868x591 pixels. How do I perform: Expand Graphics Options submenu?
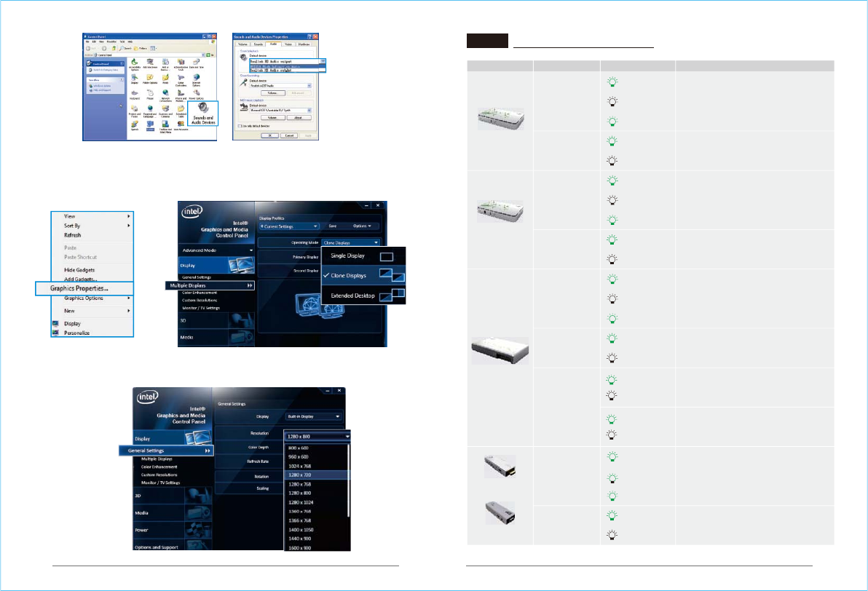pos(92,298)
